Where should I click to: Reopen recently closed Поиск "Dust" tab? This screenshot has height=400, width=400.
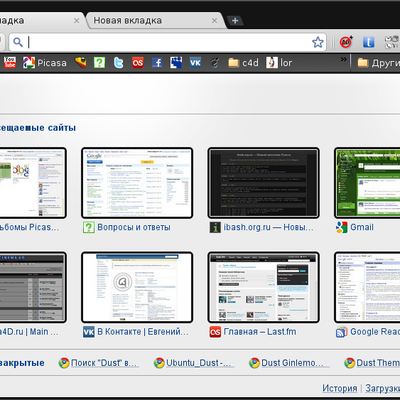point(99,363)
